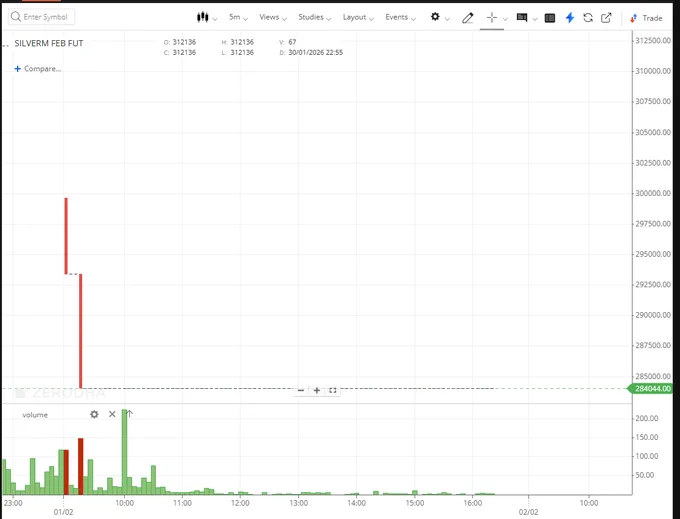
Task: Open the chart settings gear icon
Action: tap(435, 17)
